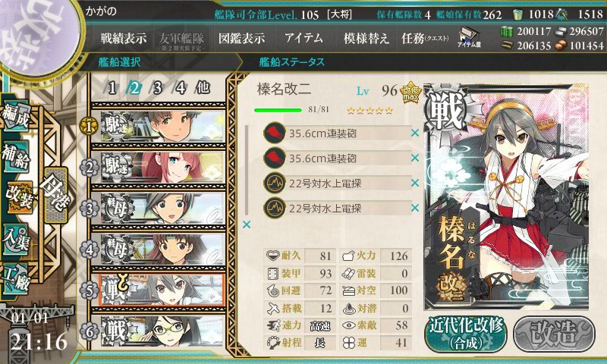Select the first destroyer ship banner
The image size is (607, 364).
pyautogui.click(x=162, y=127)
